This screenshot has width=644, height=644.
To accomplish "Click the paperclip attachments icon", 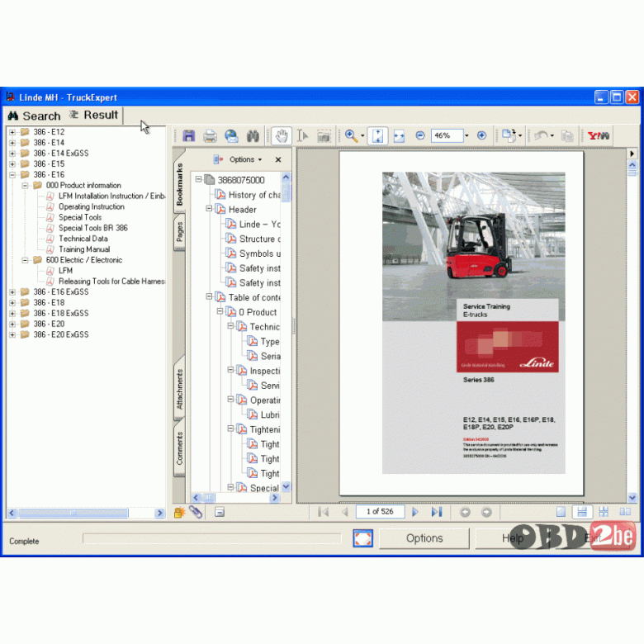I will [x=196, y=512].
